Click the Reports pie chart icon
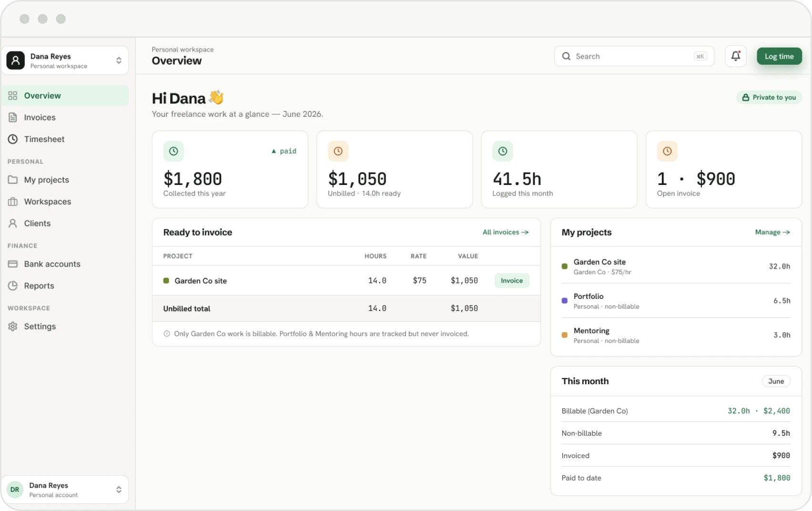This screenshot has height=511, width=812. [13, 286]
